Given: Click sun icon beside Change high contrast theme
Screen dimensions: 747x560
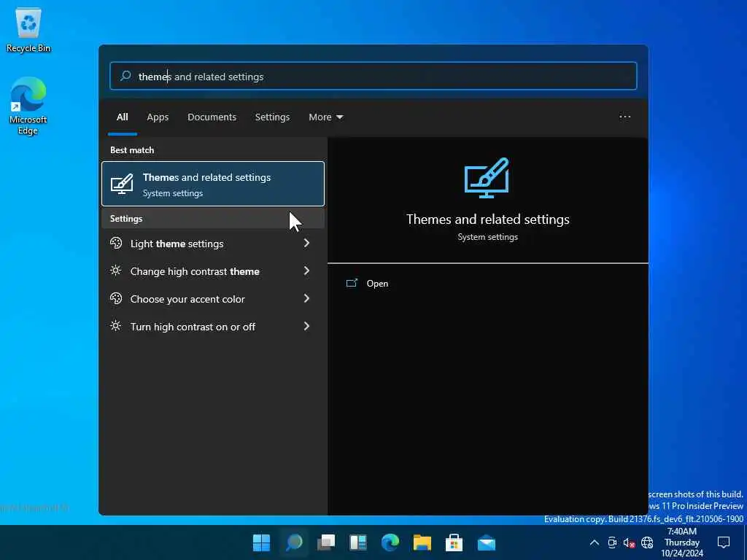Looking at the screenshot, I should click(x=116, y=271).
